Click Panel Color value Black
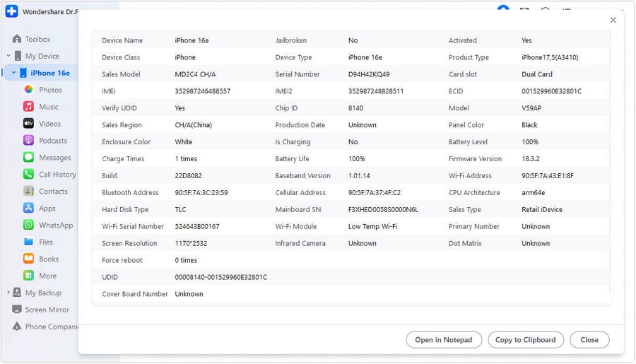The width and height of the screenshot is (636, 364). pyautogui.click(x=529, y=125)
